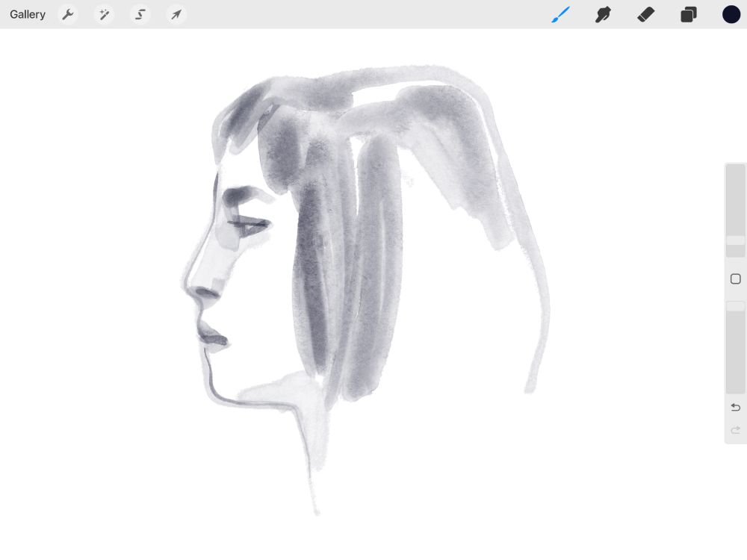The image size is (747, 560).
Task: Adjust the brush opacity slider
Action: [736, 347]
